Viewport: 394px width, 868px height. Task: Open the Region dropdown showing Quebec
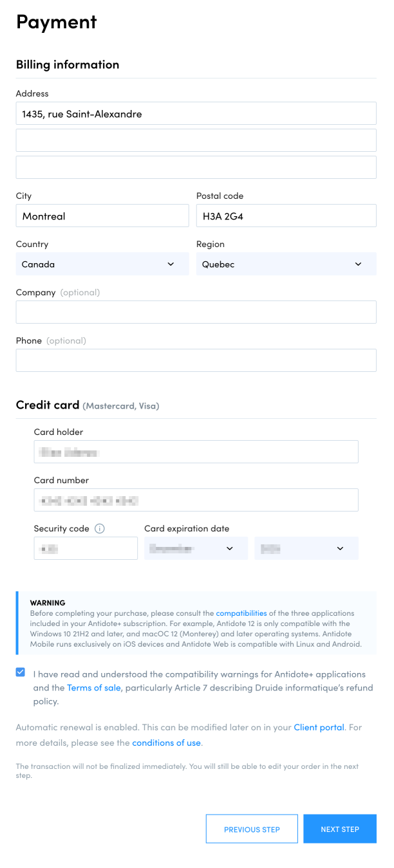(286, 264)
